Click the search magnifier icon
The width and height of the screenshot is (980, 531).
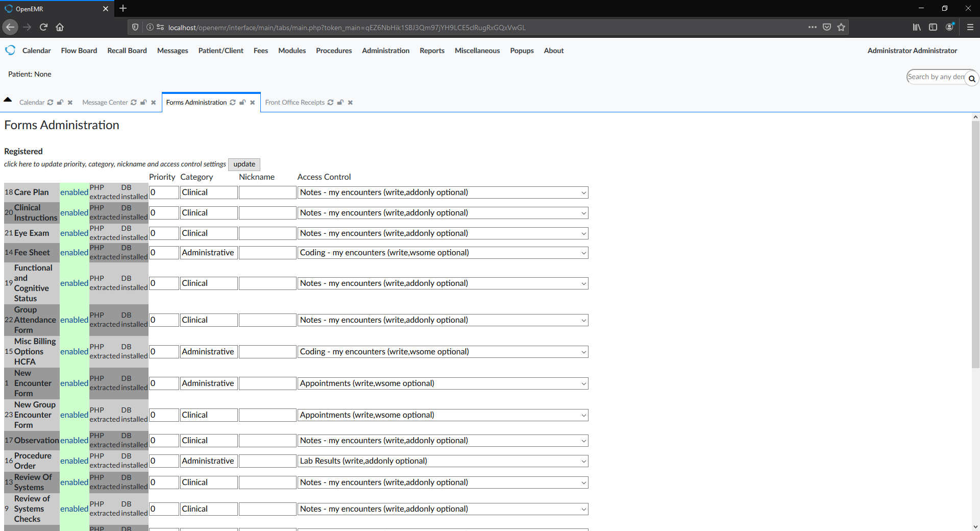pos(972,78)
